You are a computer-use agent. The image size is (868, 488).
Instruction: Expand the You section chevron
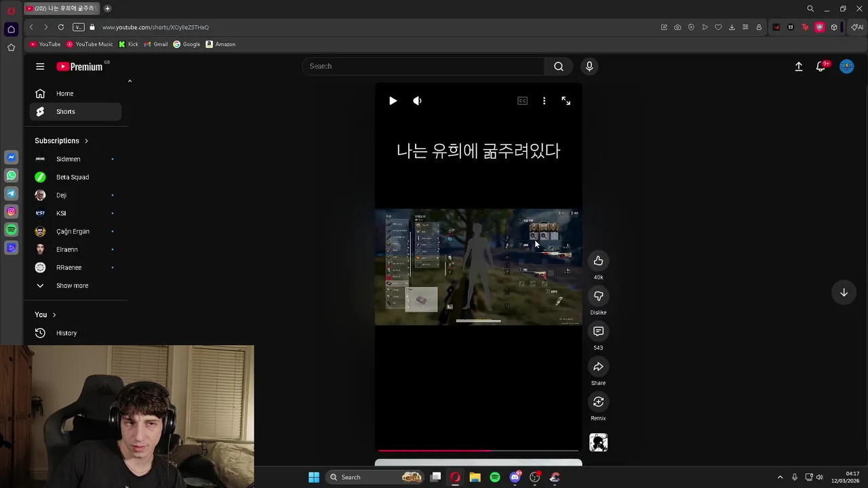click(54, 314)
